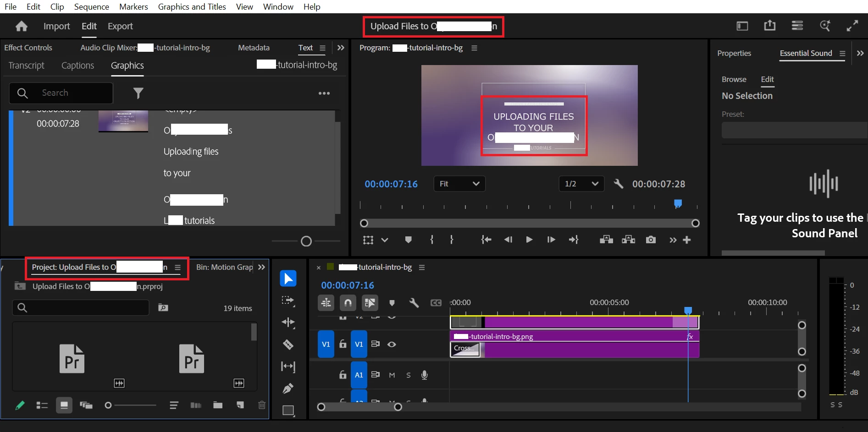Open the 1/2 playback resolution dropdown
Image resolution: width=868 pixels, height=432 pixels.
(x=581, y=184)
